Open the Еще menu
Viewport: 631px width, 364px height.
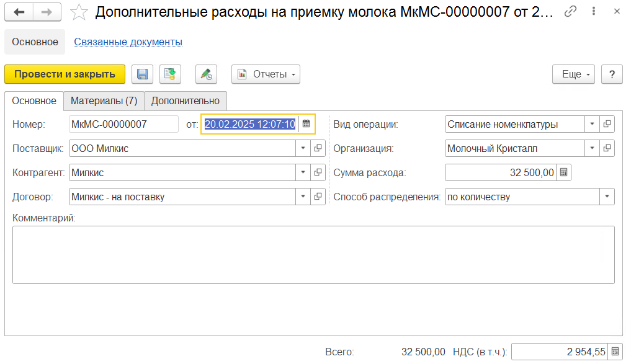[x=573, y=74]
